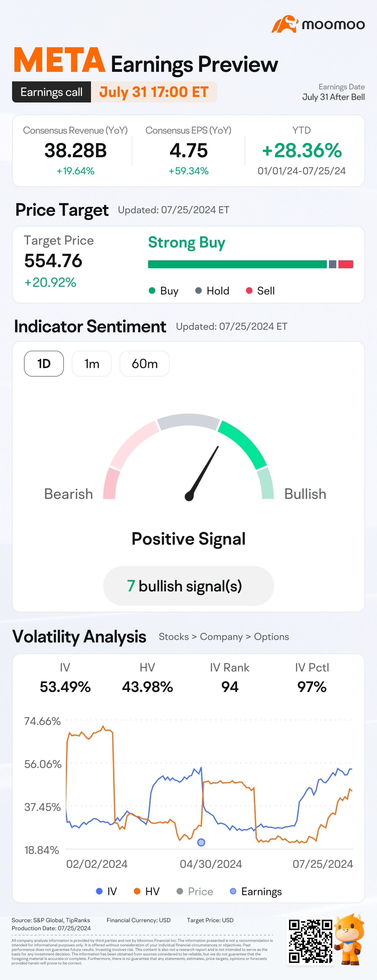Click the green Buy rating bar segment

[x=237, y=264]
